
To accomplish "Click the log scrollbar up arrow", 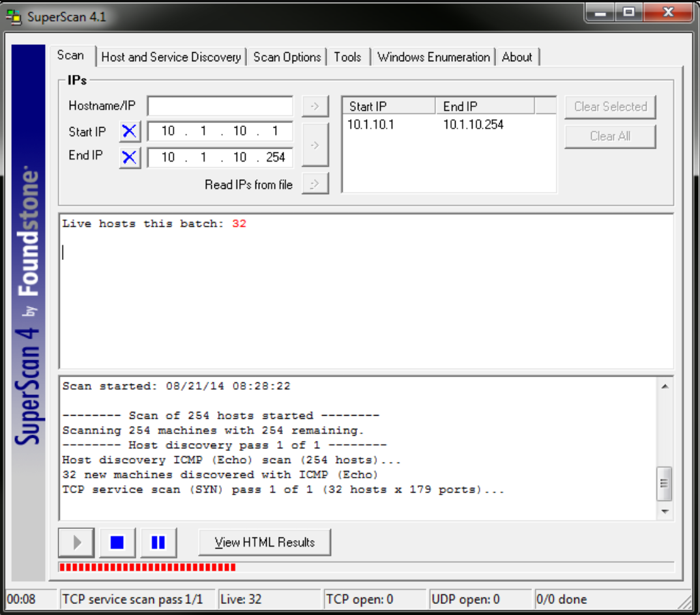I will [665, 386].
